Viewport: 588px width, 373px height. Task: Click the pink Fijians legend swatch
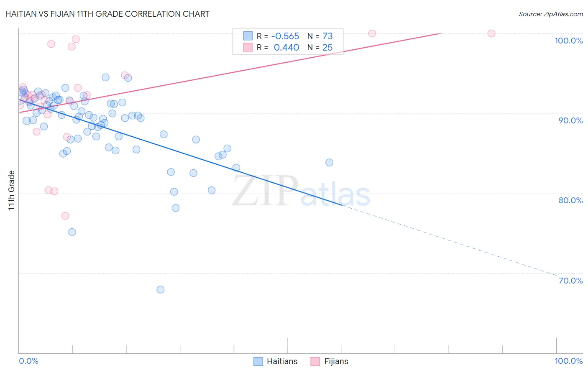pyautogui.click(x=315, y=361)
